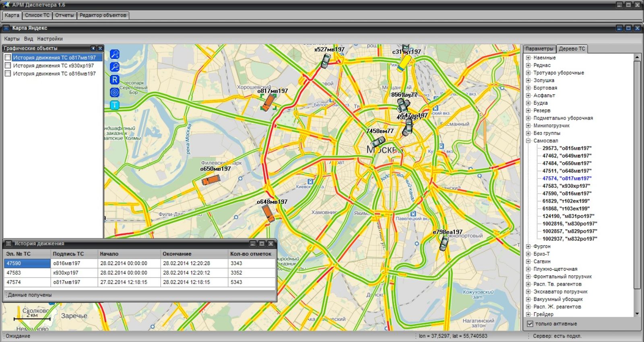Screen dimensions: 644x342
Task: Collapse the Самосвал tree group
Action: tap(528, 141)
